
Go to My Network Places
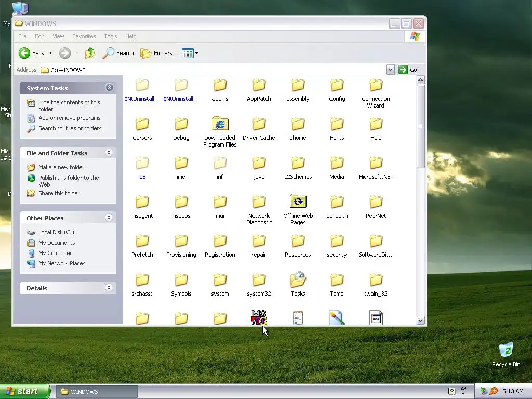coord(62,263)
